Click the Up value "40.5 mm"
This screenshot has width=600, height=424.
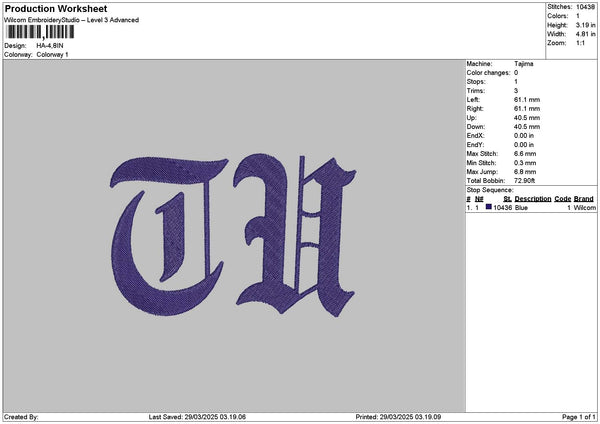527,117
